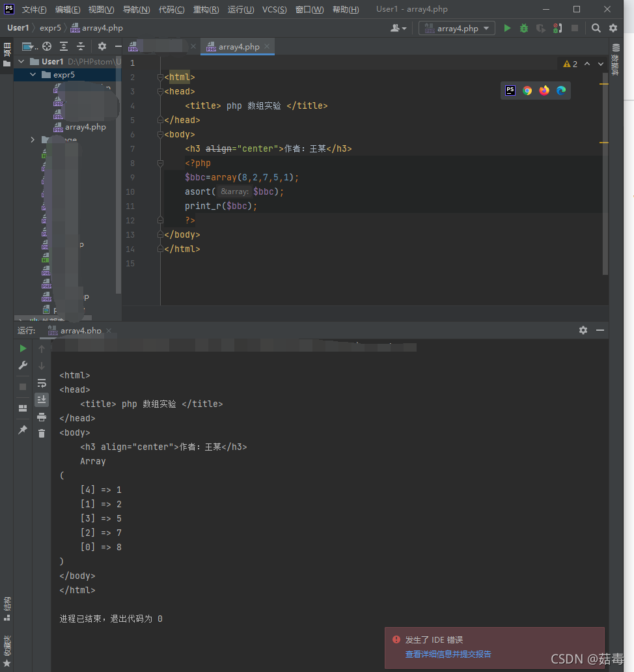
Task: Open the 代码(C) menu
Action: click(171, 9)
